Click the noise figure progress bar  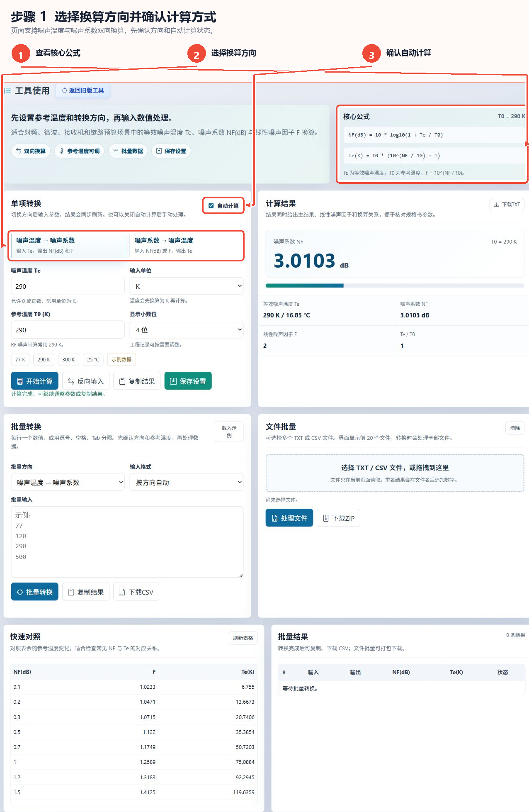click(x=395, y=285)
